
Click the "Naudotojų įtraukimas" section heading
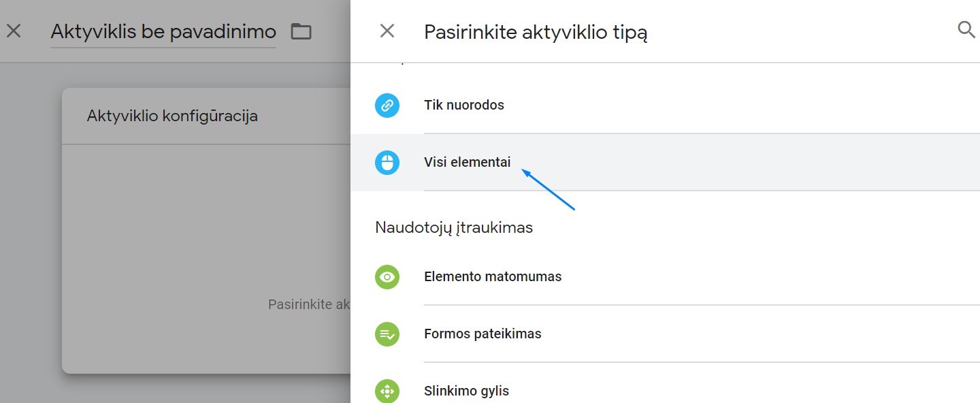pyautogui.click(x=454, y=227)
